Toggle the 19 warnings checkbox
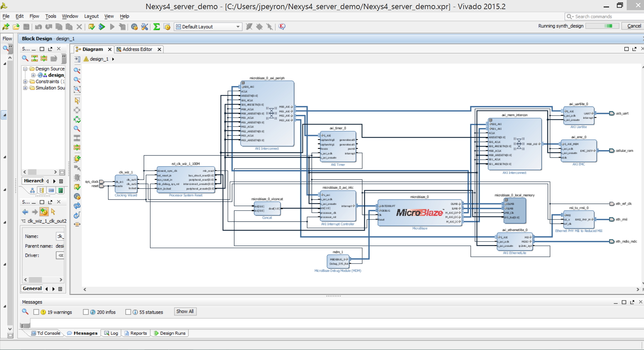Viewport: 644px width, 350px height. (x=36, y=312)
